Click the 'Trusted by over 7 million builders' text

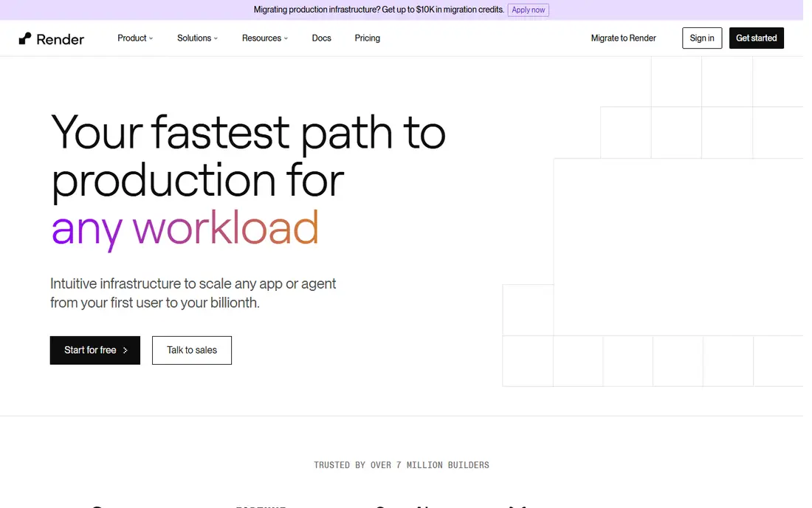402,465
